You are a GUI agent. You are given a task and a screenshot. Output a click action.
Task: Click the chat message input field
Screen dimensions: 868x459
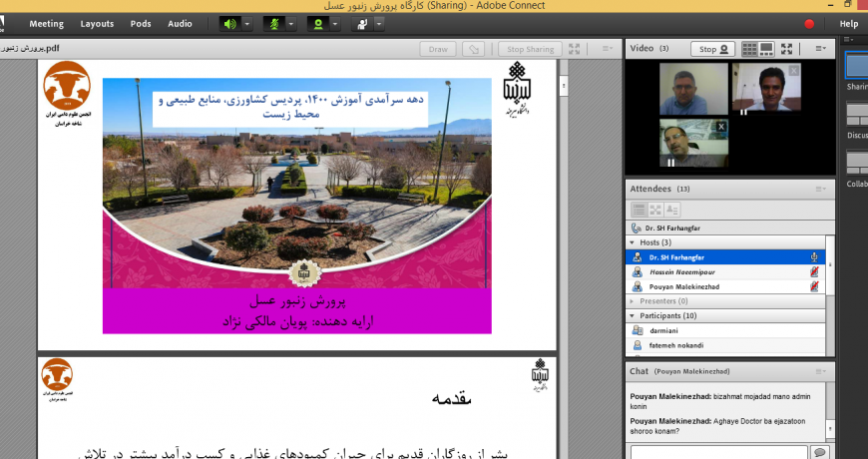719,452
